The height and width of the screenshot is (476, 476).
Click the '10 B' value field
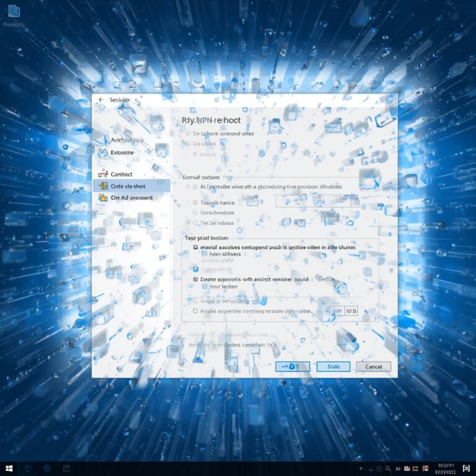click(x=351, y=311)
